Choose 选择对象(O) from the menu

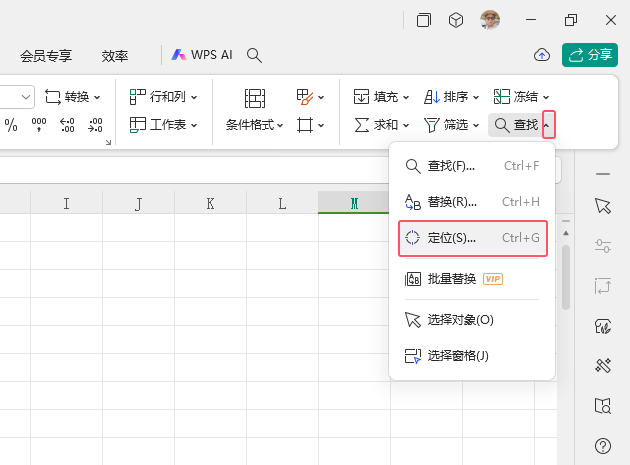(x=472, y=320)
